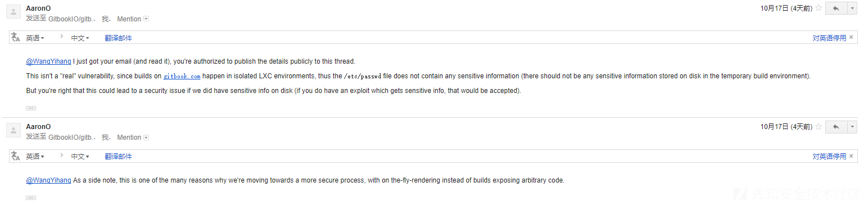Click 对英语停用 in the second message
Viewport: 868px width, 204px height.
pos(829,157)
